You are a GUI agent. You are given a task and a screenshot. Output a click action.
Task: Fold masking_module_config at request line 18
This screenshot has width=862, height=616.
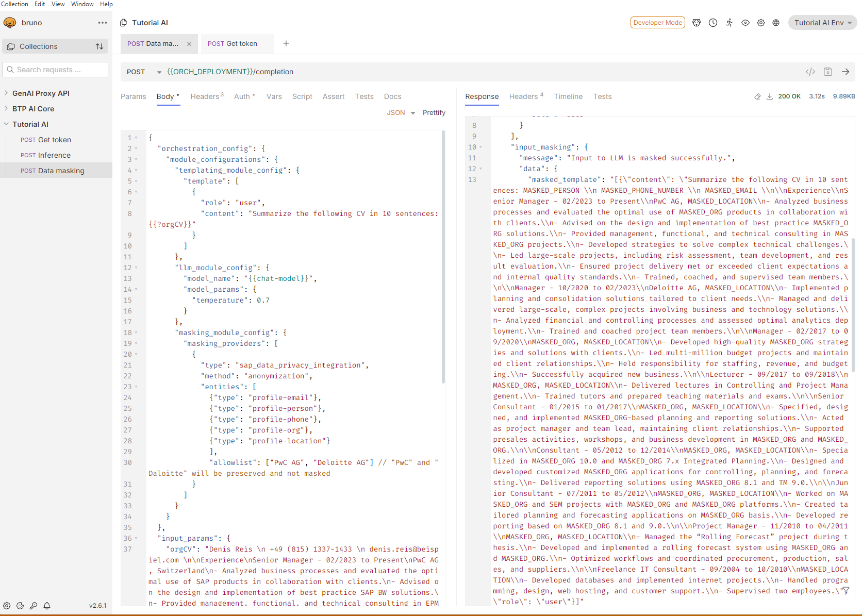click(x=136, y=332)
